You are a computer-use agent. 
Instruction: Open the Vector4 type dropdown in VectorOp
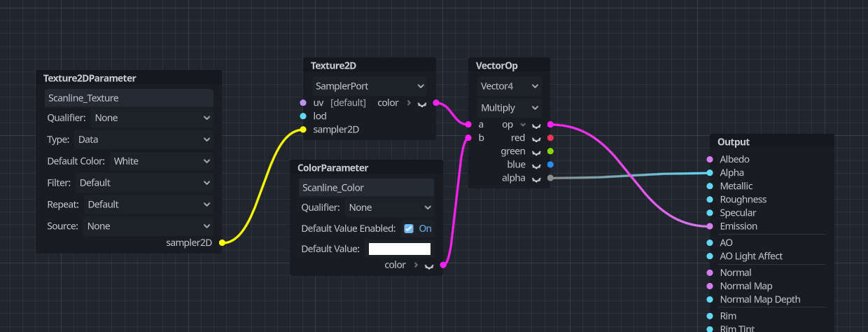click(510, 86)
